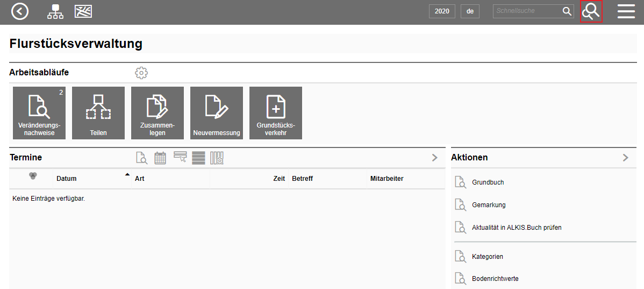
Task: Open the Veränderungsnachweise workflow tile
Action: click(39, 113)
